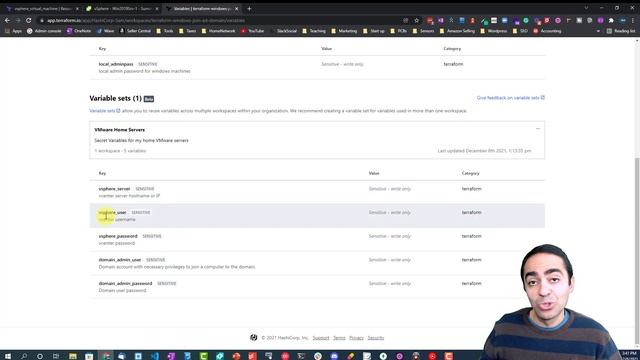Expand the Teaching bookmark folder
The width and height of the screenshot is (640, 360).
click(x=314, y=31)
